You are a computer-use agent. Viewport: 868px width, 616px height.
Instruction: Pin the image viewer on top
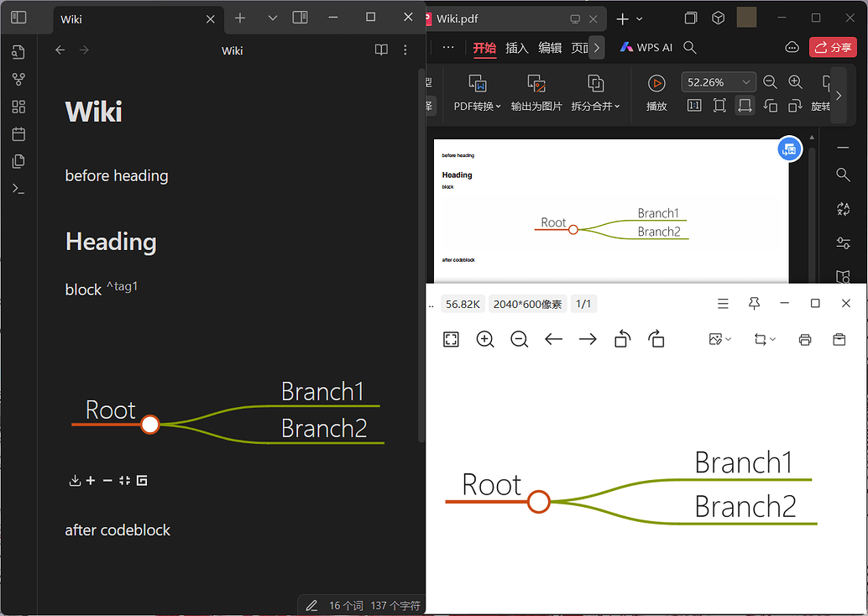pos(754,303)
